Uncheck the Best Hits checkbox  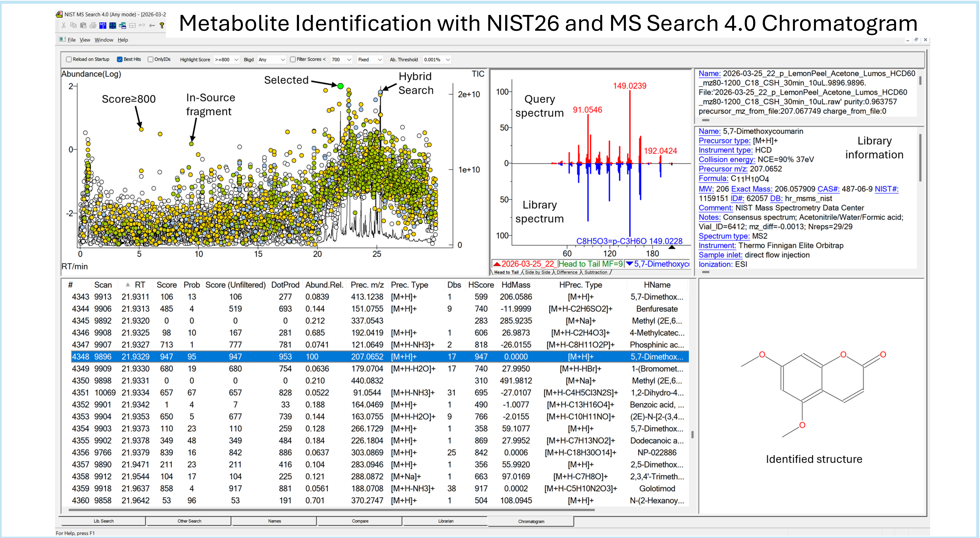(120, 59)
